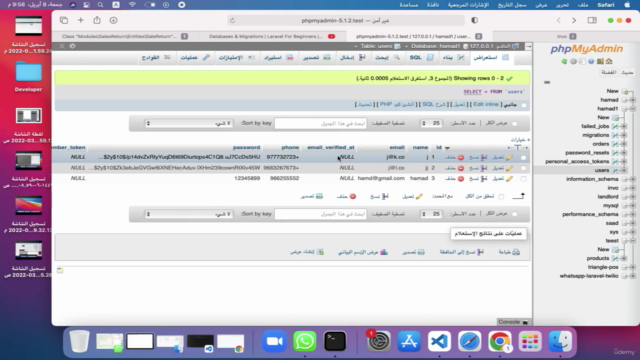Click the create PHP code link
The width and height of the screenshot is (640, 360).
tap(396, 104)
